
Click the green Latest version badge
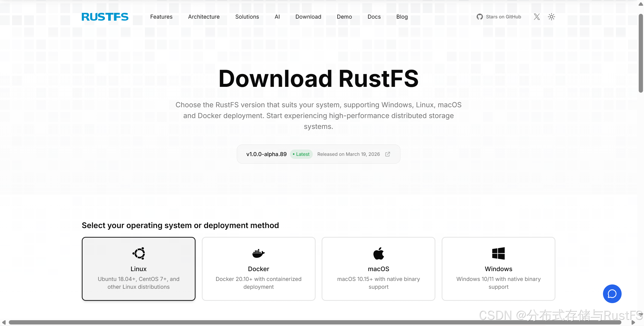click(x=301, y=154)
